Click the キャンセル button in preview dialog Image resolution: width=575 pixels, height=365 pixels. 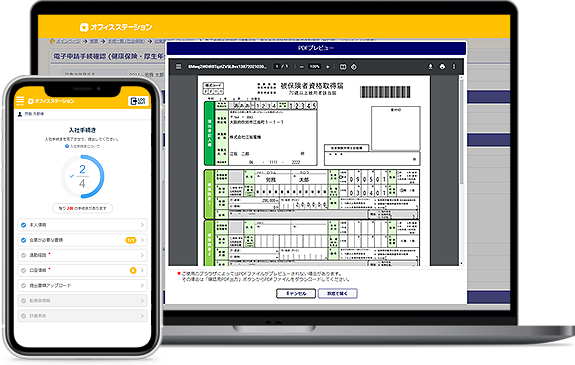click(x=296, y=293)
